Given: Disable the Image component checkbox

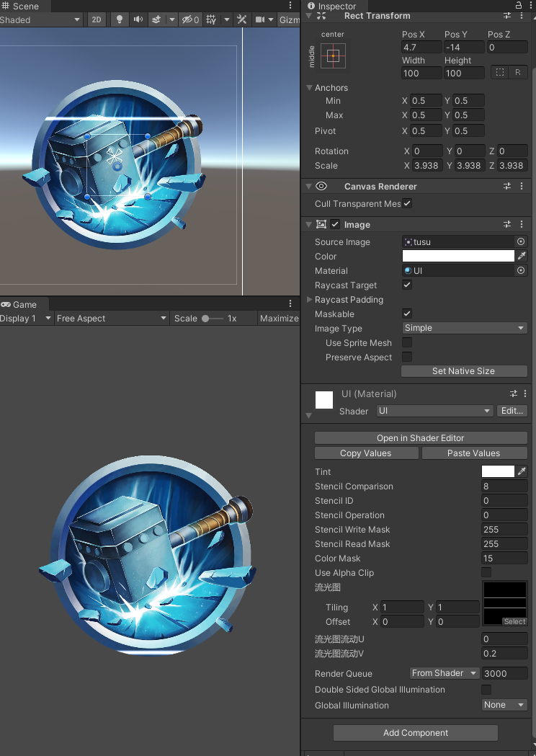Looking at the screenshot, I should (x=335, y=224).
